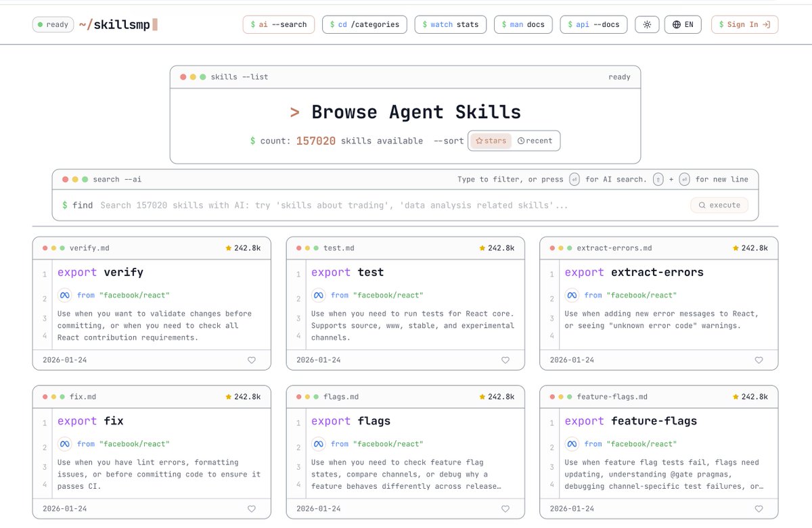812x528 pixels.
Task: Heart the feature-flags skill card
Action: (759, 509)
